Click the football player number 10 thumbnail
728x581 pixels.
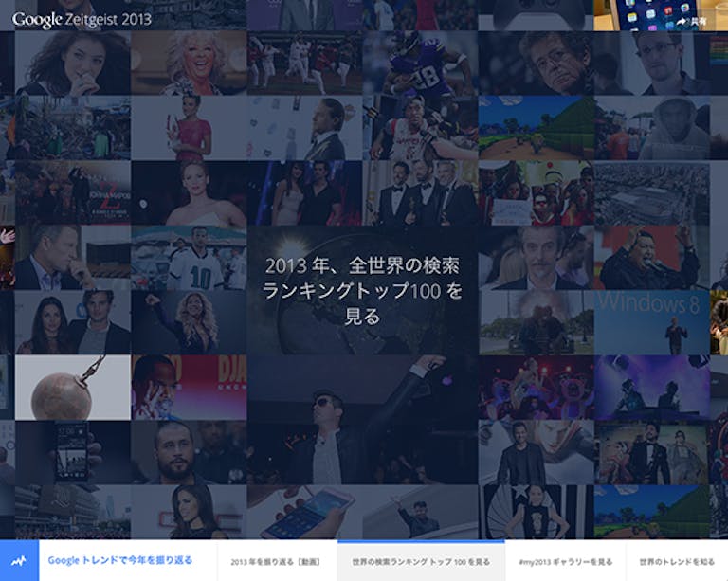pyautogui.click(x=189, y=257)
